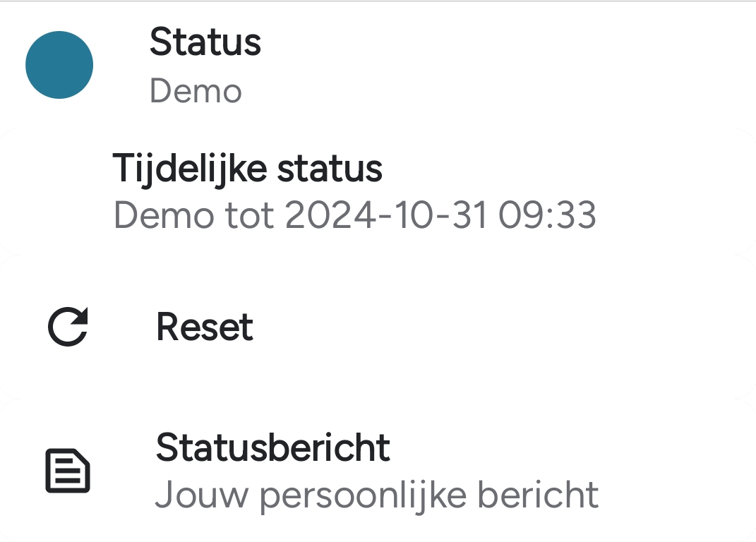Tap the circular status indicator avatar
The image size is (756, 542).
[59, 64]
